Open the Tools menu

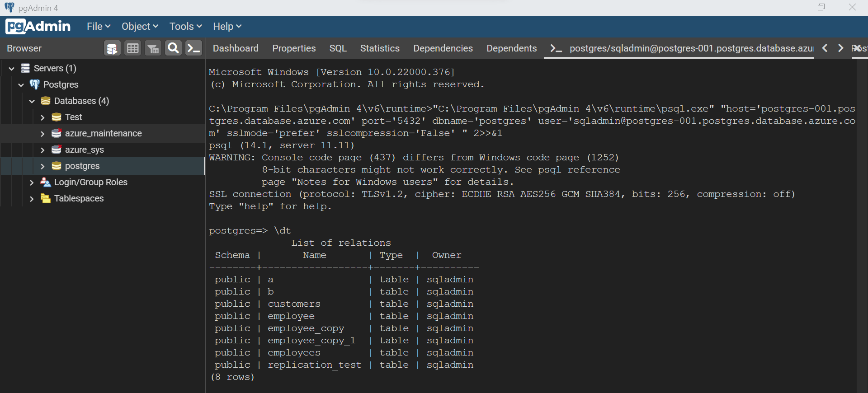click(x=185, y=26)
